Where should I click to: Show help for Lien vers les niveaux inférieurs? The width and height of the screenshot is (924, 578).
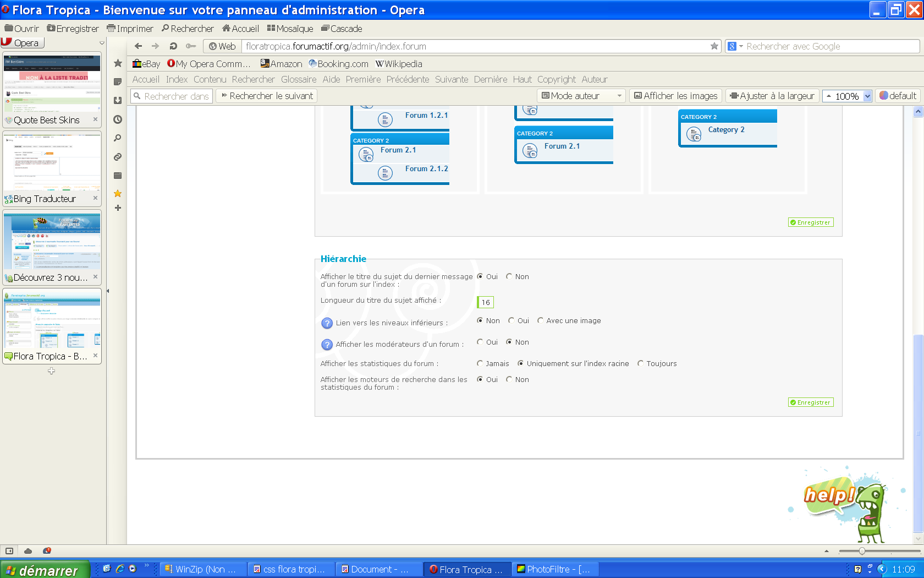327,323
